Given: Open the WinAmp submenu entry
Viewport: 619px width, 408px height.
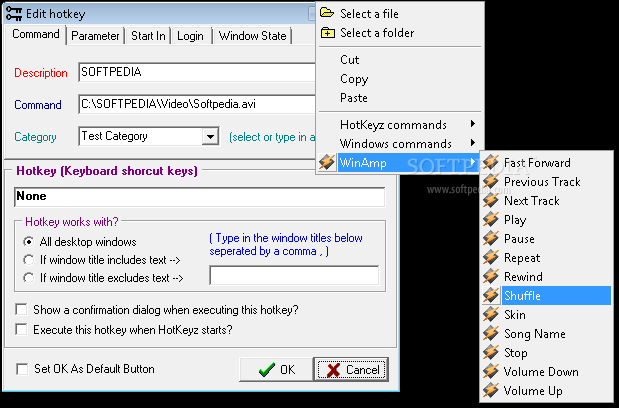Looking at the screenshot, I should (400, 163).
